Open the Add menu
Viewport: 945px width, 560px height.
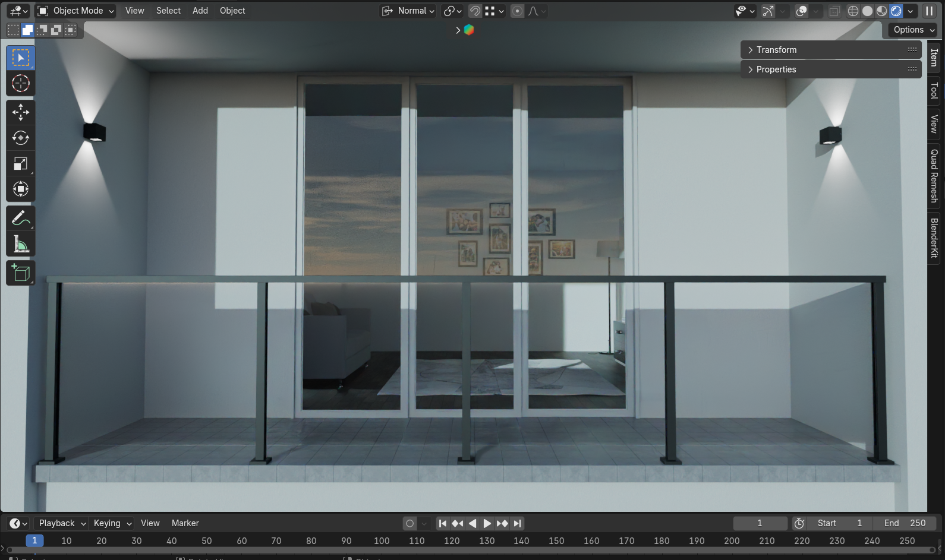(200, 11)
